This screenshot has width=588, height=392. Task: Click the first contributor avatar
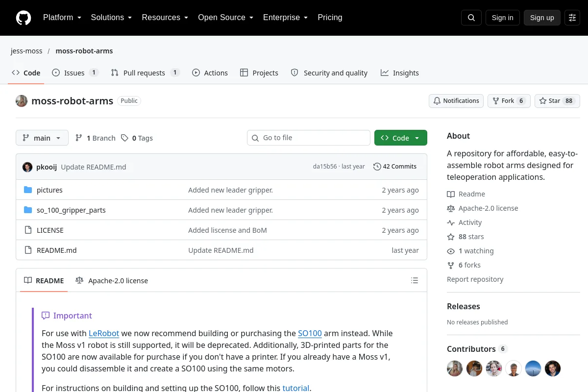click(x=455, y=368)
